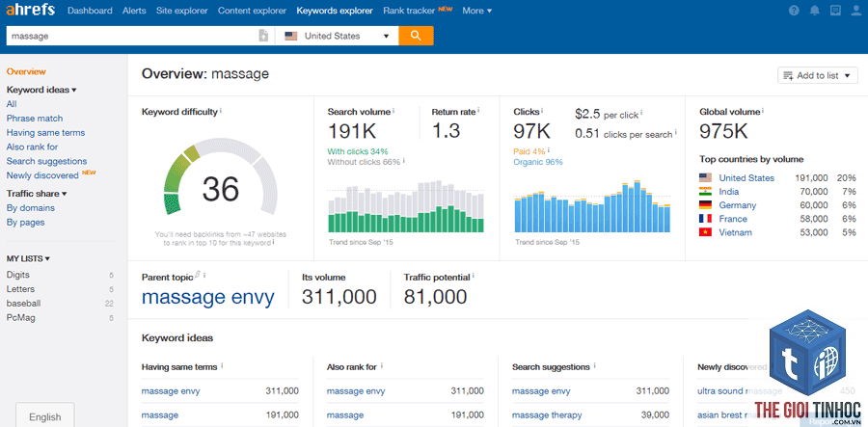This screenshot has height=427, width=868.
Task: Click India in Top countries list
Action: point(728,192)
